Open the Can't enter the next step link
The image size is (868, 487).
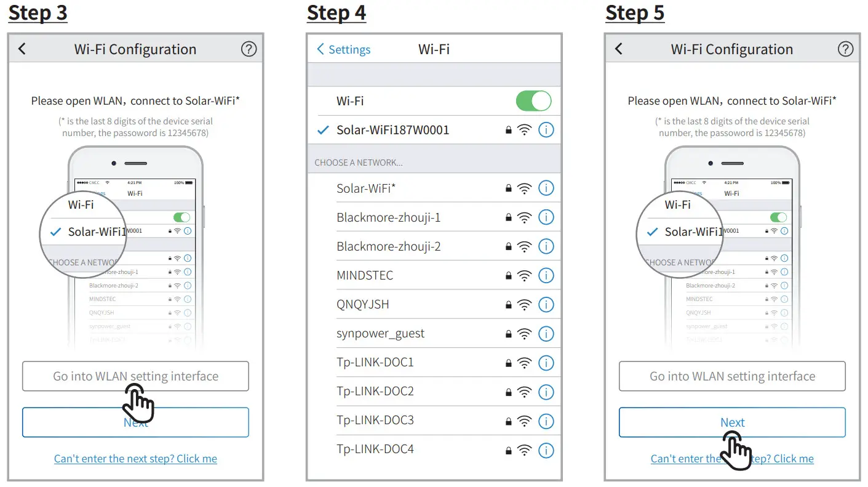pos(135,458)
